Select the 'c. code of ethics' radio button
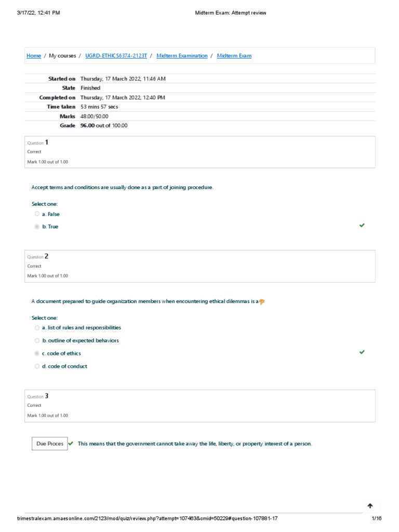 point(37,353)
